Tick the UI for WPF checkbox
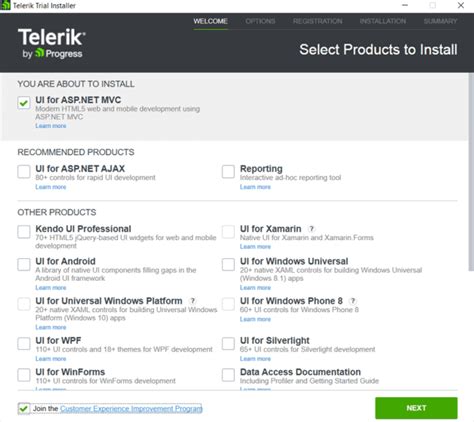This screenshot has height=422, width=474. (x=24, y=343)
